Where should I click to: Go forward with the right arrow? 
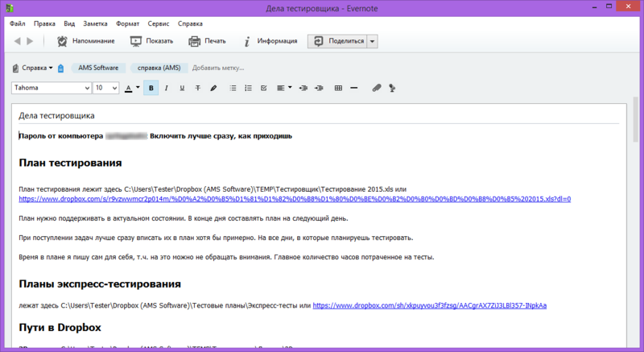(x=30, y=41)
